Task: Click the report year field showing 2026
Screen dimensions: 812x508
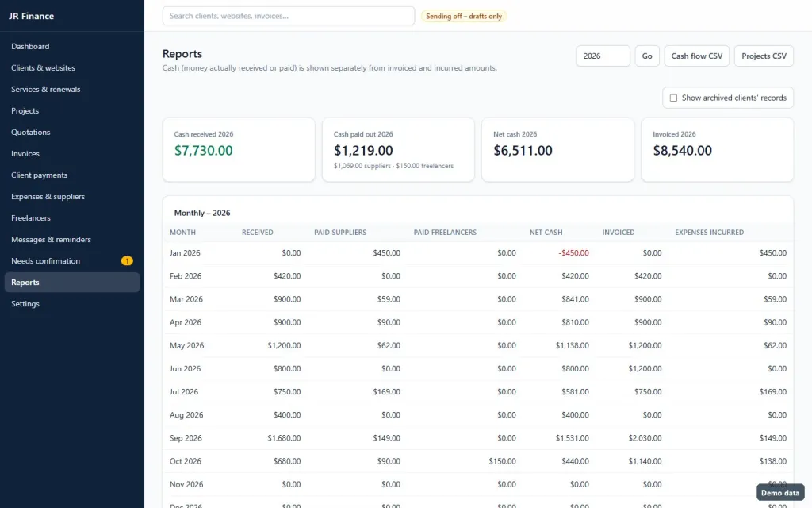Action: [x=603, y=56]
